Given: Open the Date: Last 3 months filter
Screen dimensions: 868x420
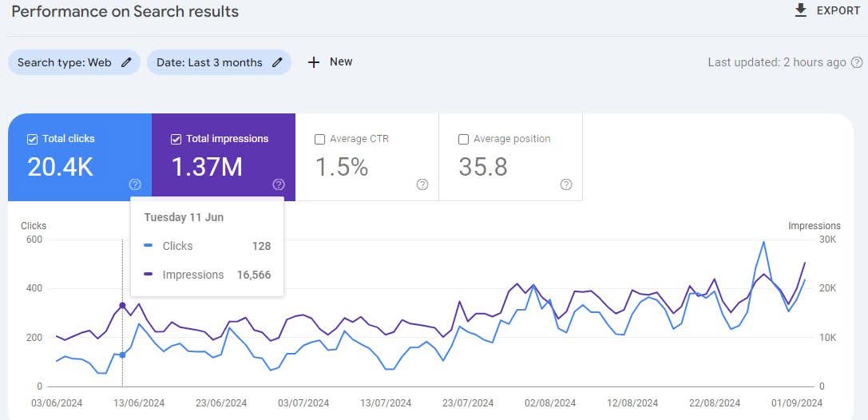Looking at the screenshot, I should point(209,62).
